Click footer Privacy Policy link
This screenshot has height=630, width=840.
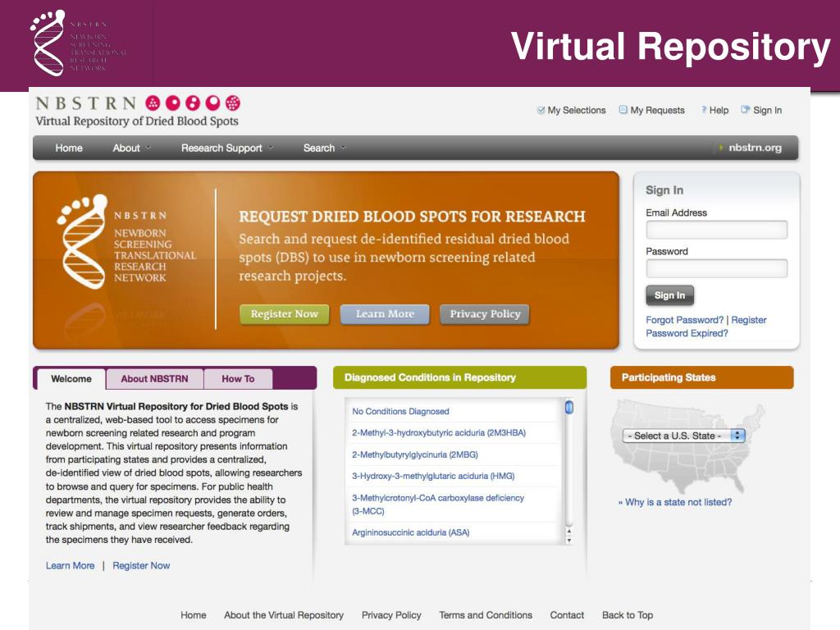tap(391, 615)
